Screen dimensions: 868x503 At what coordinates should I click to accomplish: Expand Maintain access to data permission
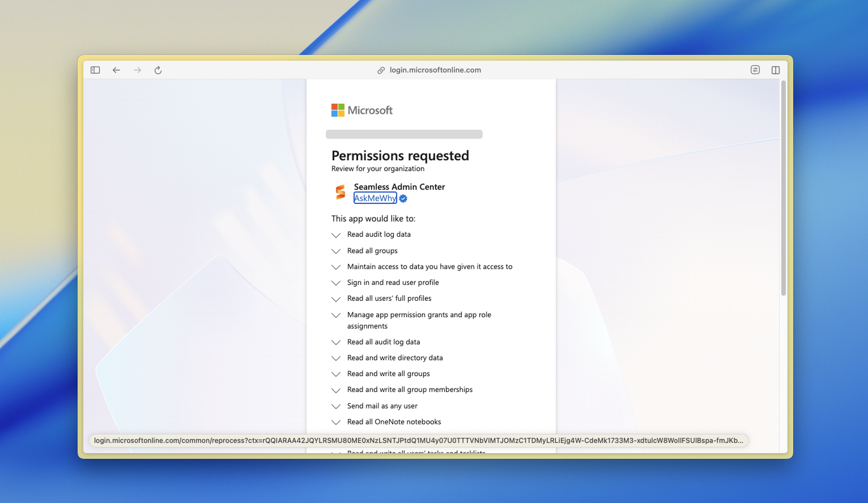click(336, 267)
